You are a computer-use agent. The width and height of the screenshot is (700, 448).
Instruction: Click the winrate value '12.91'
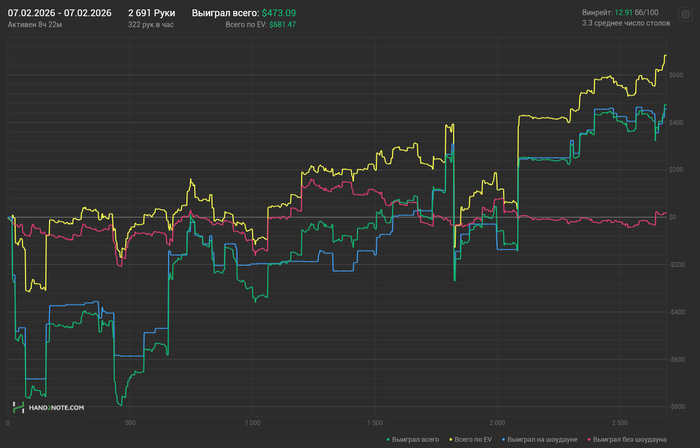624,12
